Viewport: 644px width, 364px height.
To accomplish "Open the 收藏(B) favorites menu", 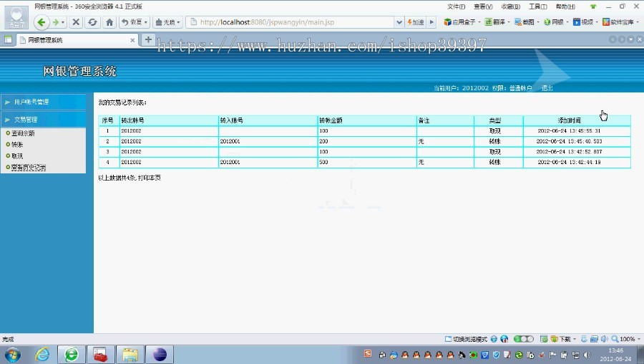I will [510, 6].
